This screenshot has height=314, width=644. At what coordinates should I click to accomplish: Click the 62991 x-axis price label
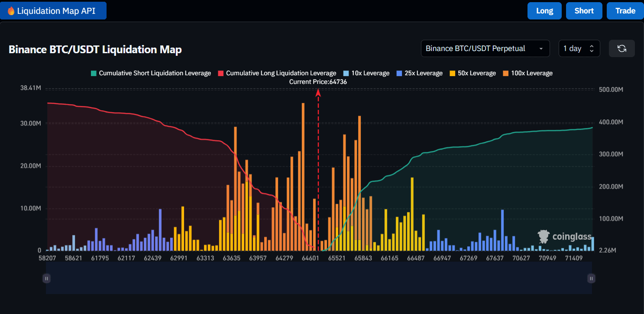[179, 258]
